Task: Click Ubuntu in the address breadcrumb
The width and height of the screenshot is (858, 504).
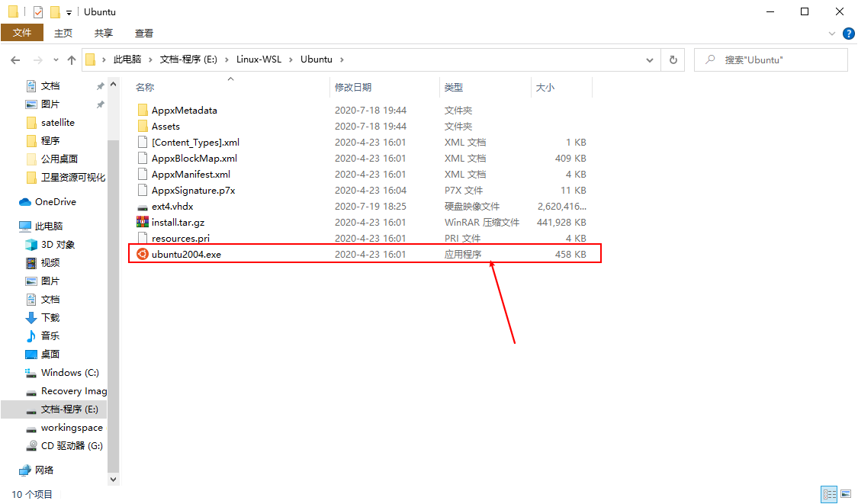Action: (x=317, y=59)
